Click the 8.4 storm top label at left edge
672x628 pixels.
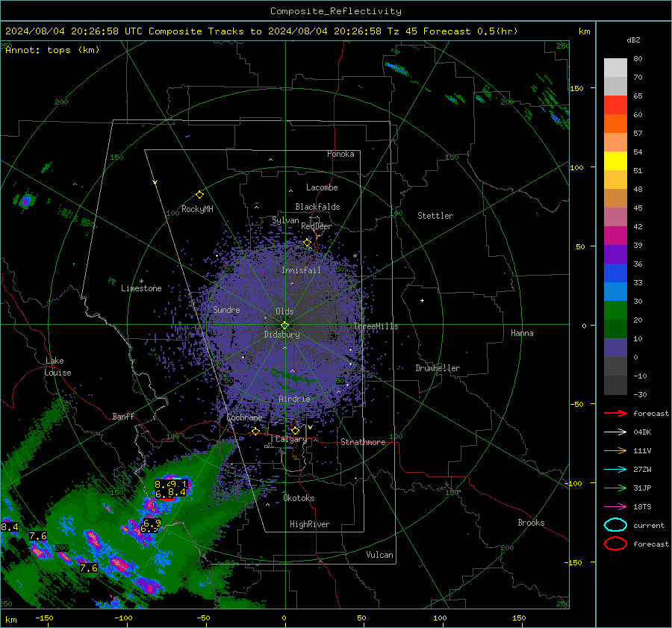(x=10, y=527)
